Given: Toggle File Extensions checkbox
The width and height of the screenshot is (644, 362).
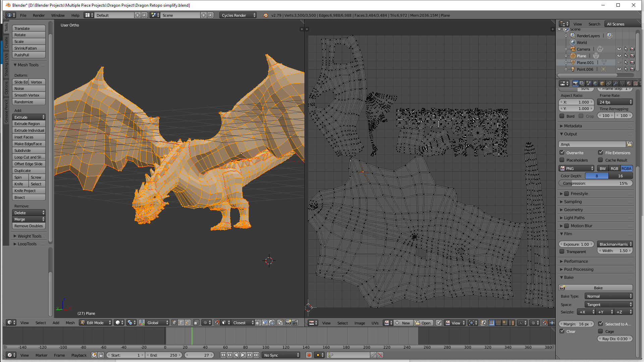Looking at the screenshot, I should (x=600, y=153).
